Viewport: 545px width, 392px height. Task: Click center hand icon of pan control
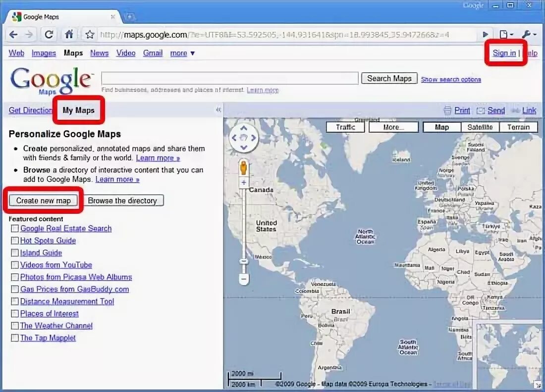point(244,138)
